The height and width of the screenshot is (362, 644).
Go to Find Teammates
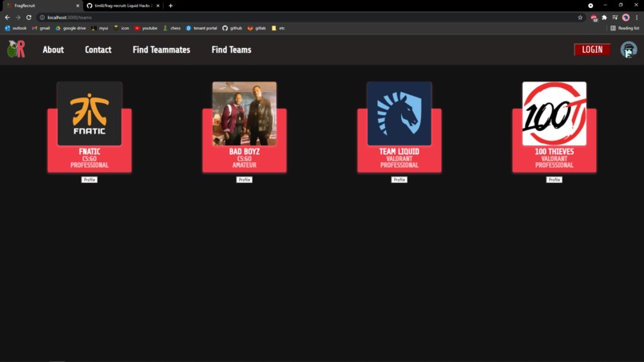[x=161, y=50]
